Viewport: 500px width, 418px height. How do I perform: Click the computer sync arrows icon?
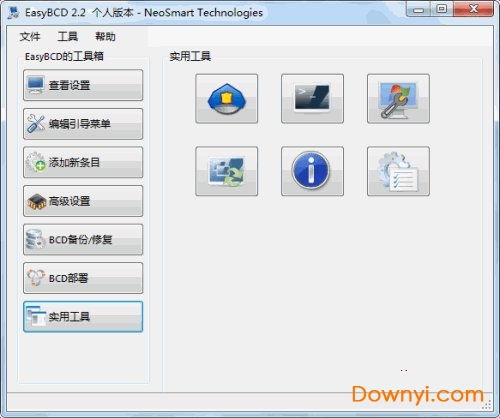click(x=226, y=171)
